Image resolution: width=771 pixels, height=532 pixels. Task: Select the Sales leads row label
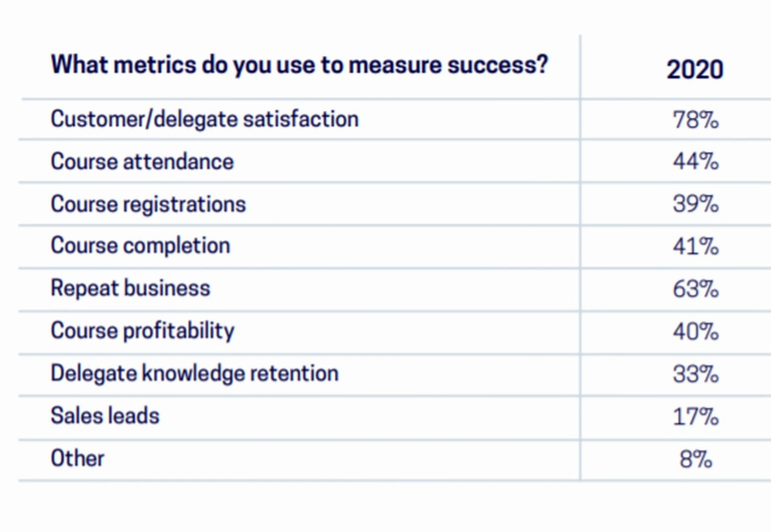coord(105,416)
